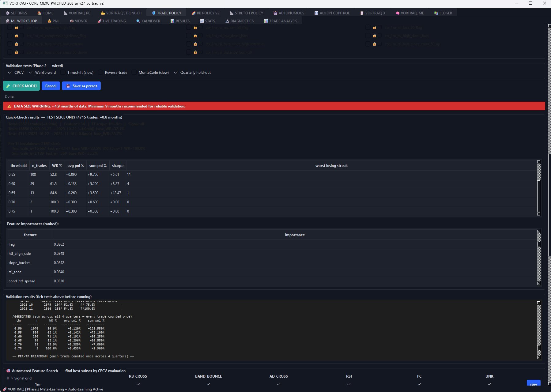
Task: Toggle the 1m AD_CROSS grid checkmark
Action: coord(279,384)
